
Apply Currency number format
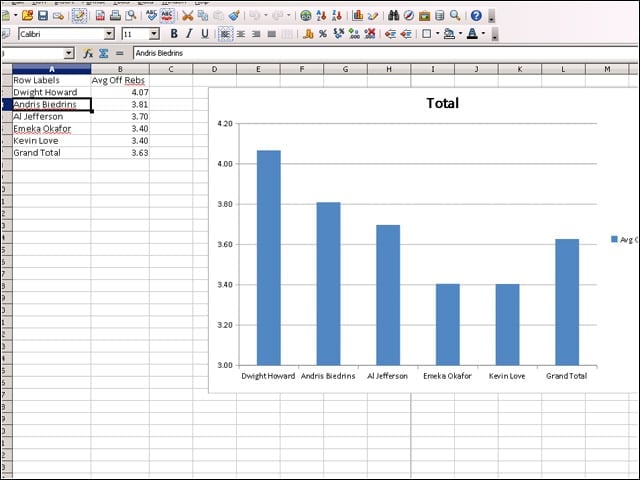308,34
